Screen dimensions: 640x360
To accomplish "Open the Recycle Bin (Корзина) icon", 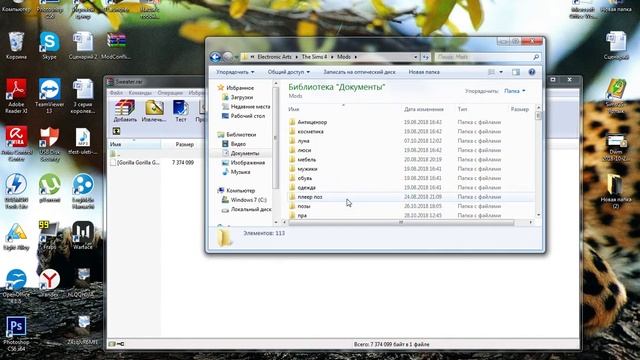I will point(16,43).
